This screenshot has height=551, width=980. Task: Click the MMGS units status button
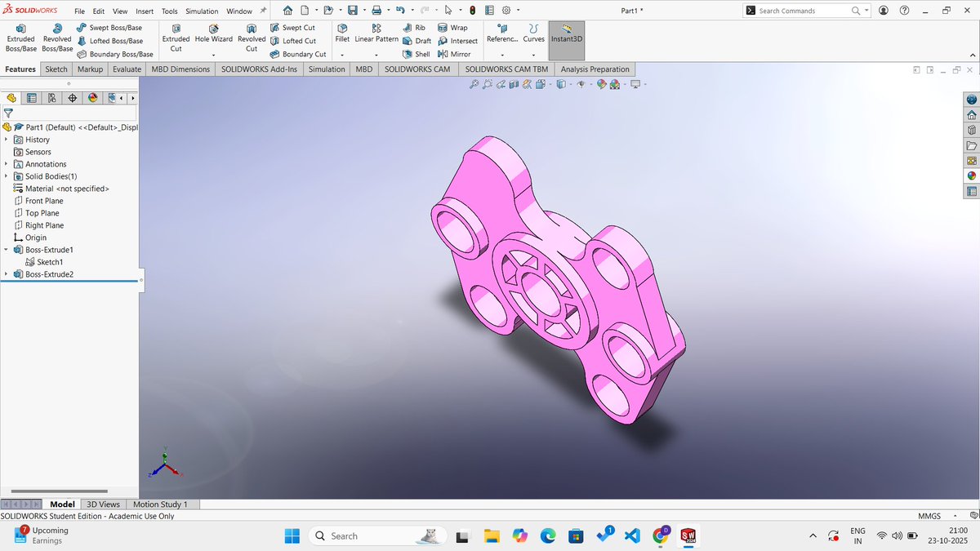(x=929, y=516)
